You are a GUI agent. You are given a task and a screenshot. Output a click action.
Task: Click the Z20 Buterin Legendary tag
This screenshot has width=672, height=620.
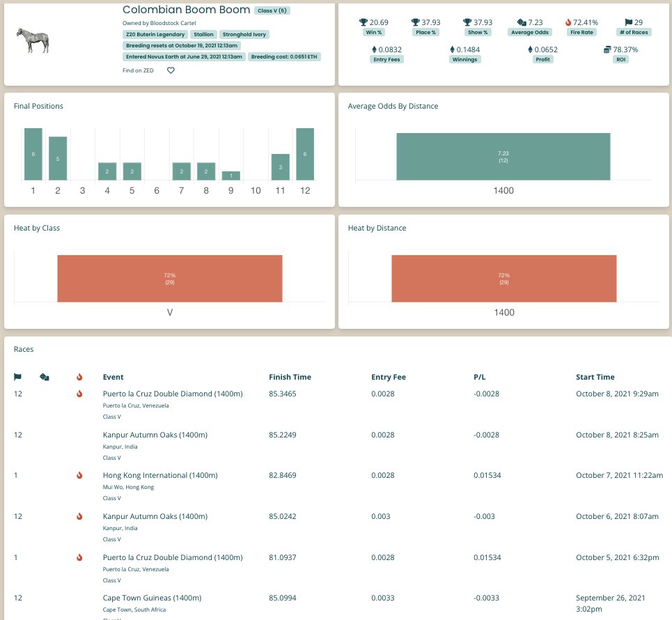tap(155, 34)
